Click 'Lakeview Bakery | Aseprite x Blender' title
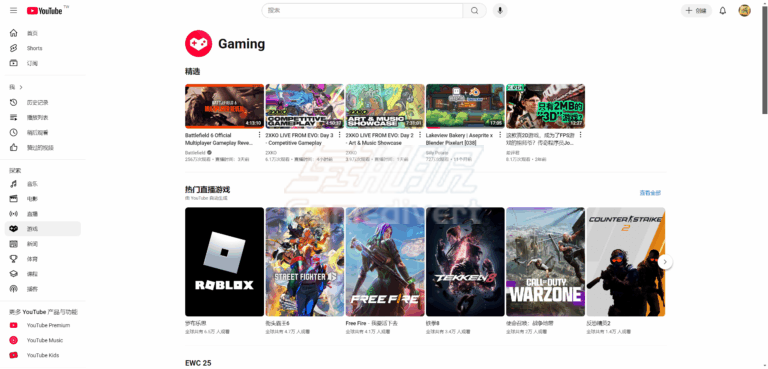This screenshot has width=768, height=369. (459, 139)
